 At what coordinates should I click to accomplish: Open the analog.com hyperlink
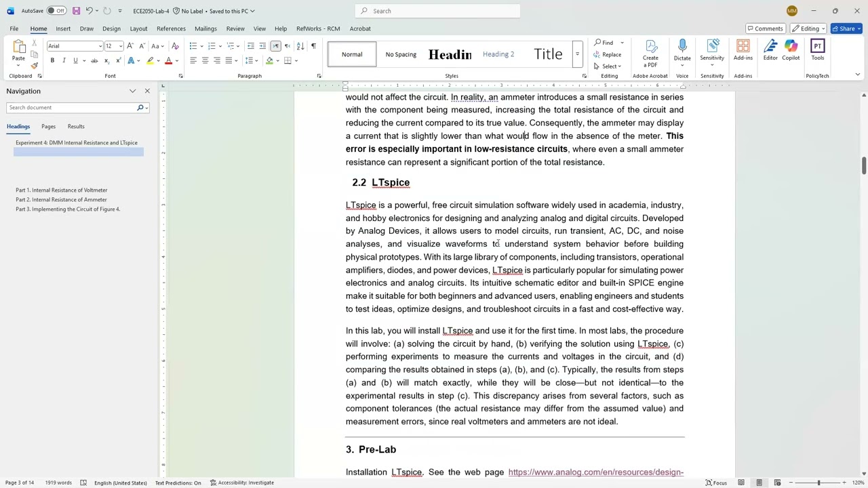point(595,472)
